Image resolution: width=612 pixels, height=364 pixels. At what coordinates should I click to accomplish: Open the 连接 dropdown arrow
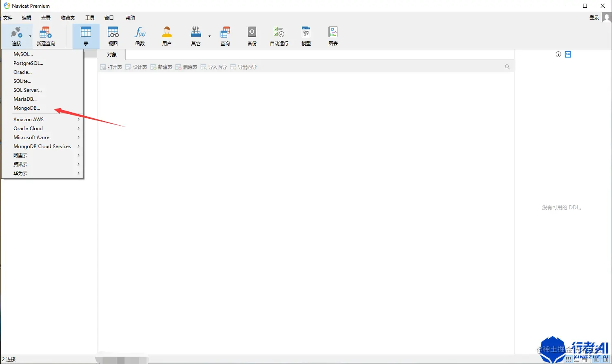tap(30, 36)
